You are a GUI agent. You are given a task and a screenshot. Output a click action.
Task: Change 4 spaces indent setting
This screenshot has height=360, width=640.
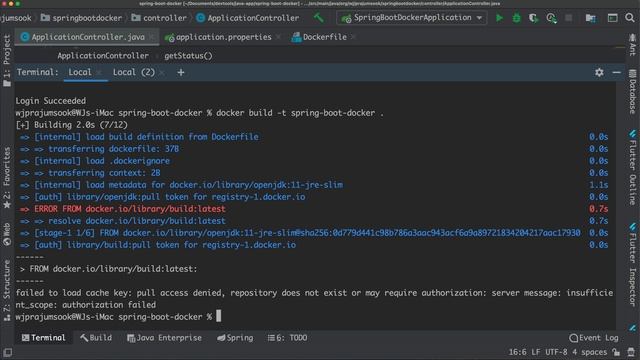589,352
